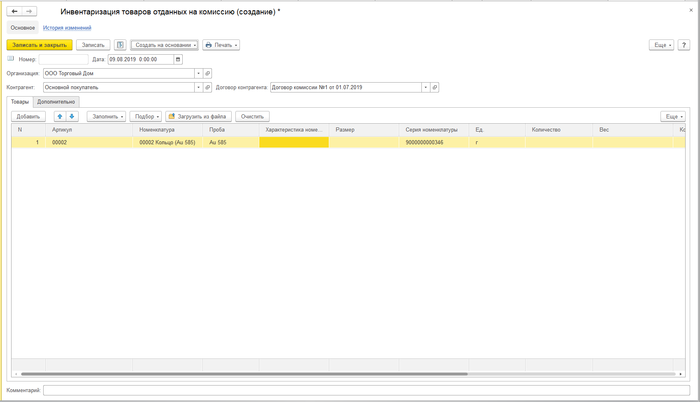Click the help question mark button
This screenshot has width=700, height=402.
tap(684, 45)
